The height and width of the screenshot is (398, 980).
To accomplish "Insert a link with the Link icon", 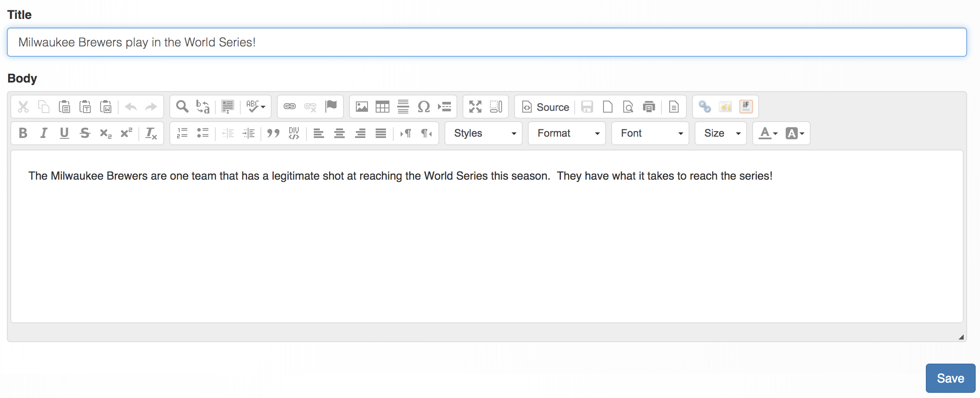I will tap(290, 107).
